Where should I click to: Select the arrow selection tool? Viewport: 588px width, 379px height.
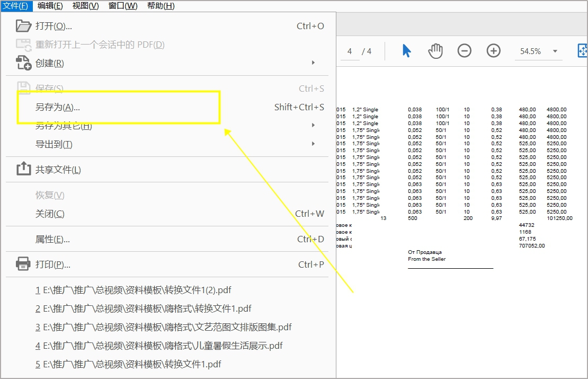[x=406, y=50]
